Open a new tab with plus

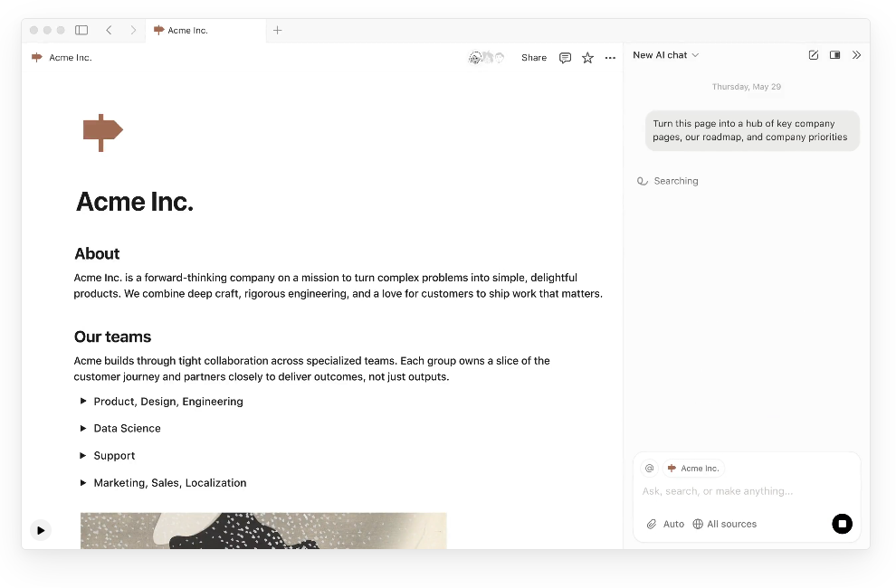[278, 30]
